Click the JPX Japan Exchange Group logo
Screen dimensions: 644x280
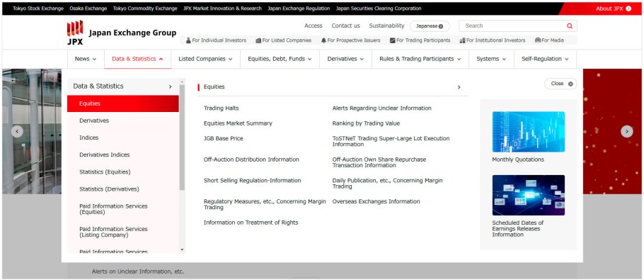[x=122, y=33]
